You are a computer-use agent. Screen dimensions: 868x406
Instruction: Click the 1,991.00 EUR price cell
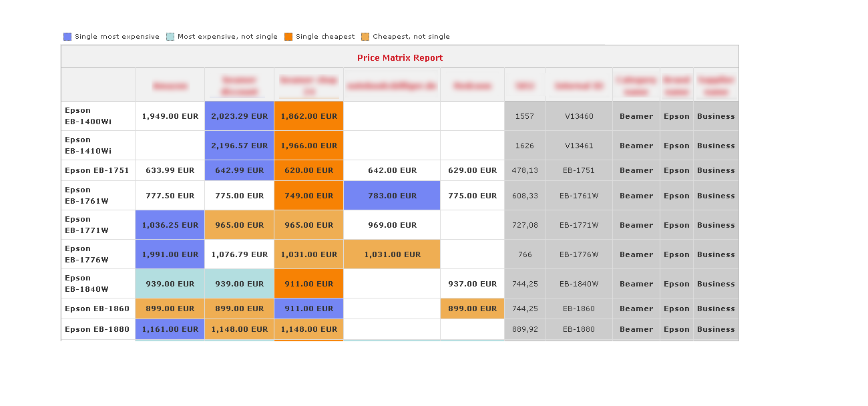(x=170, y=254)
